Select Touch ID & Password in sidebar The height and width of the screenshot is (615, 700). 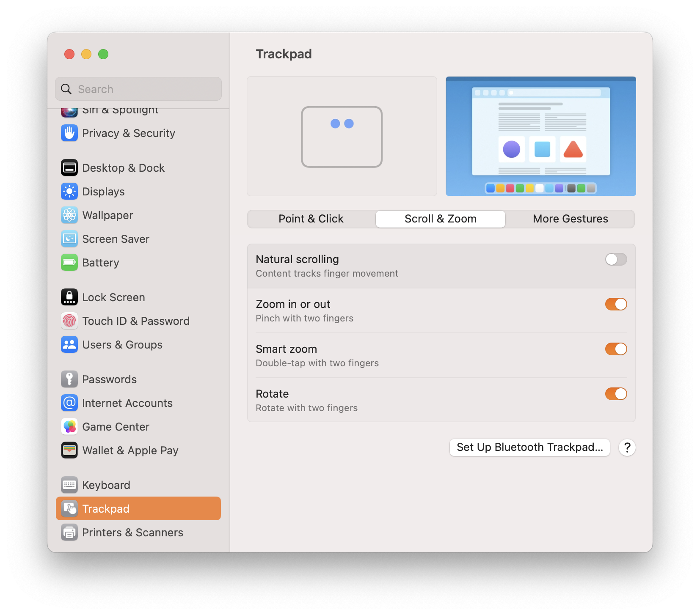click(136, 321)
